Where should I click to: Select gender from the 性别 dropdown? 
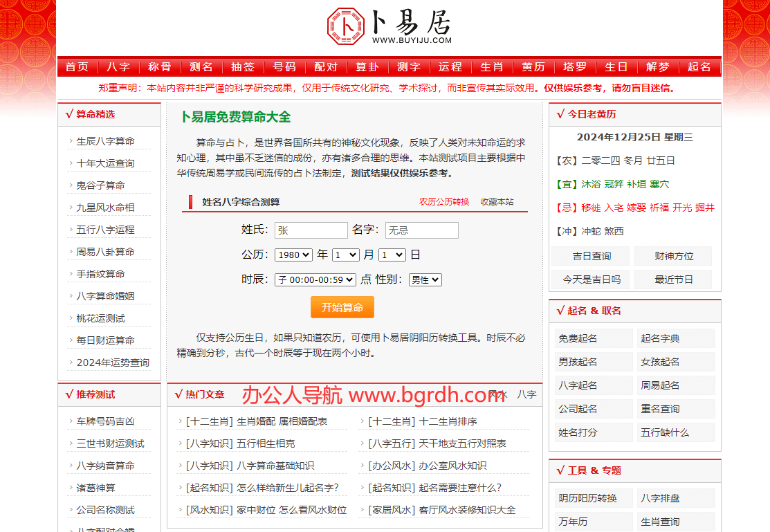click(x=425, y=279)
